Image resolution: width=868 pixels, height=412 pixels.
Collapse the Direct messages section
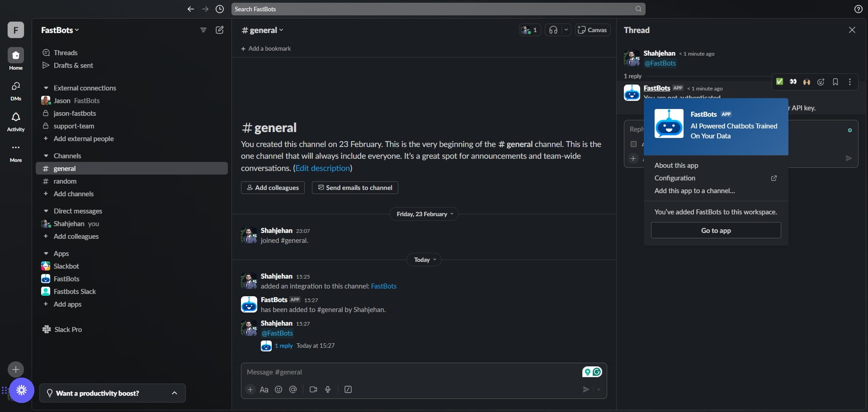pos(46,211)
